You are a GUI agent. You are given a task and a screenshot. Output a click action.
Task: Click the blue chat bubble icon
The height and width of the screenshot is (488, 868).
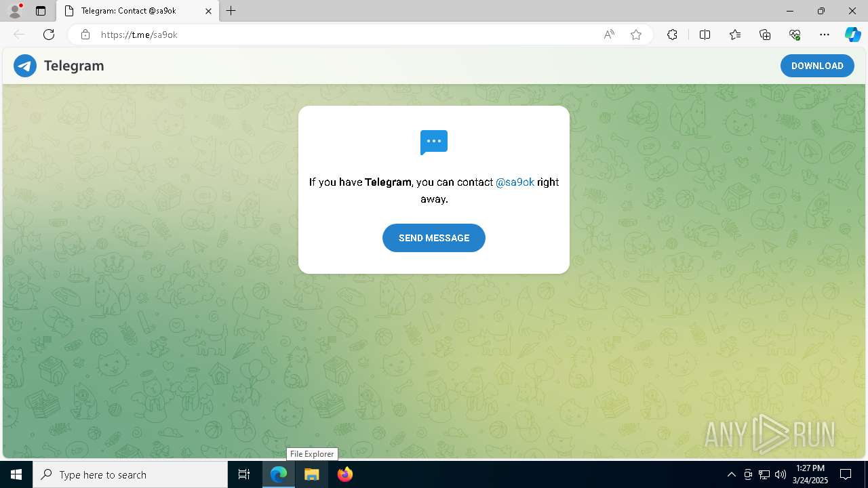point(434,142)
